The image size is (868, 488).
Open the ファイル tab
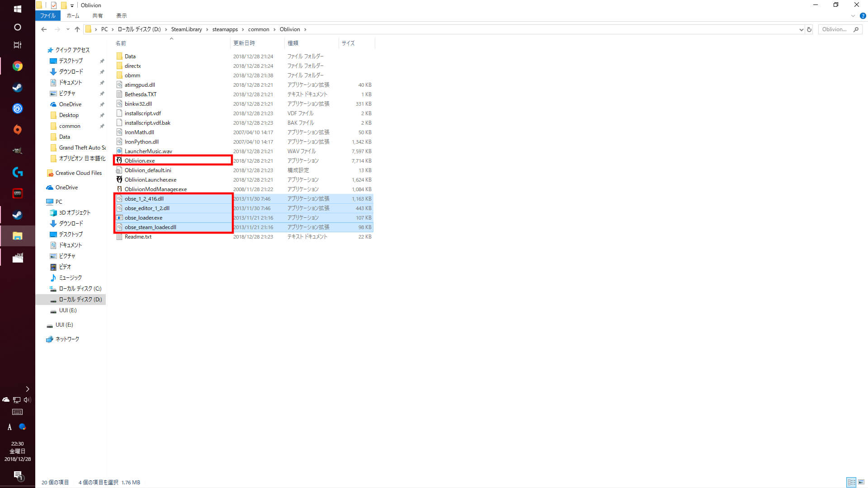coord(47,16)
